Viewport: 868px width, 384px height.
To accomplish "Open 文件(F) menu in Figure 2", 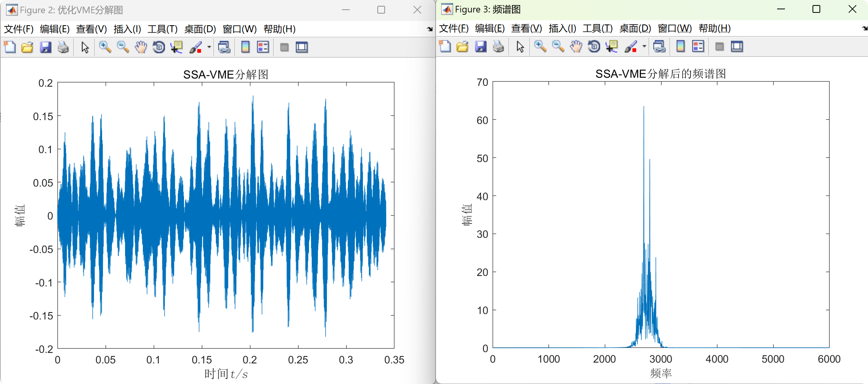I will [19, 29].
